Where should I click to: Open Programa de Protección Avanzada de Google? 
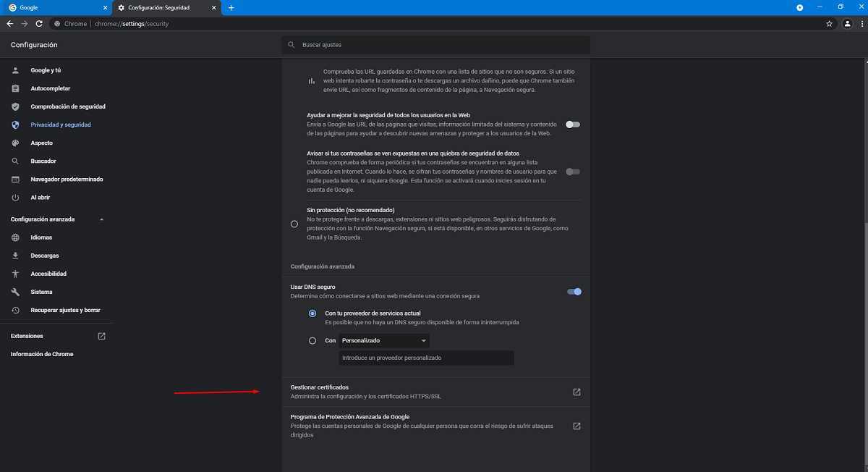coord(435,426)
